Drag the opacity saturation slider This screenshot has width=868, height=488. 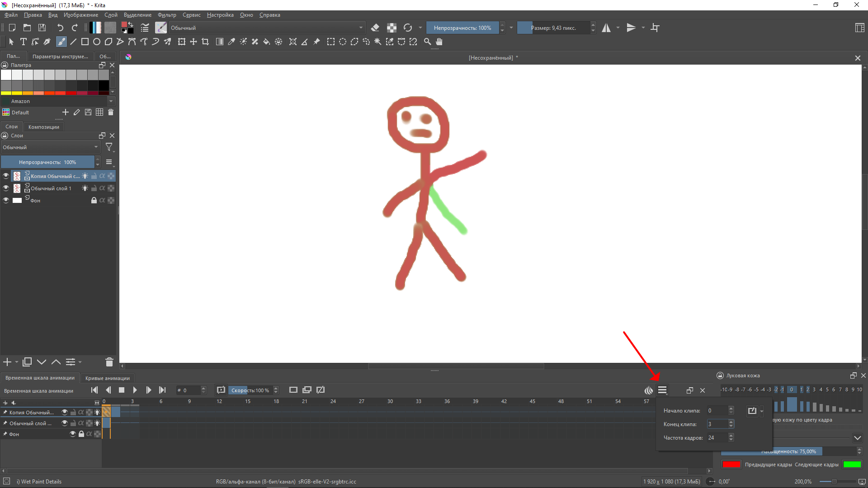coord(787,451)
